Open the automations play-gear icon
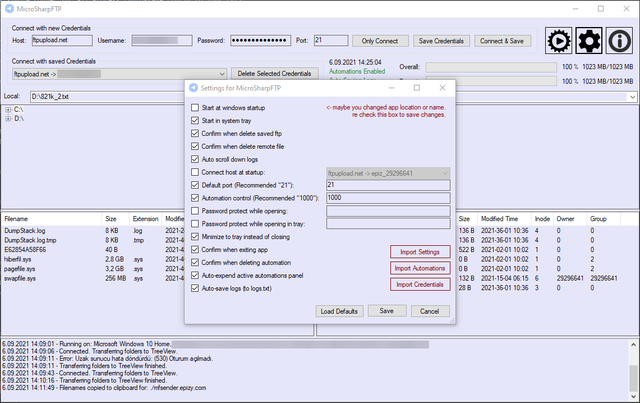 pos(558,41)
